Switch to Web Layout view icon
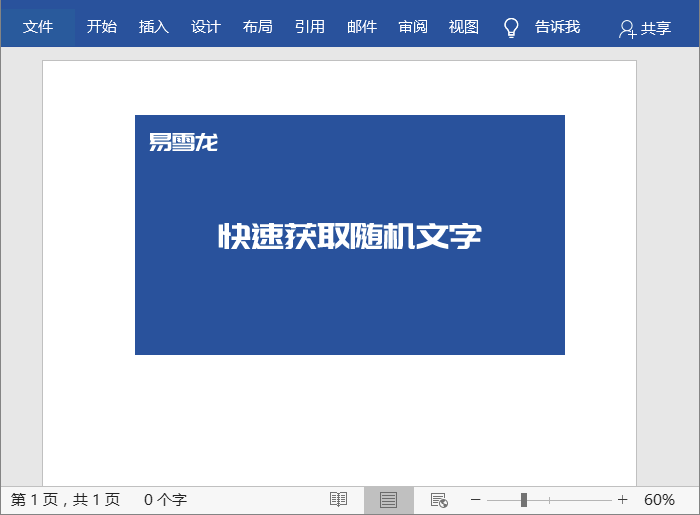Screen dimensions: 700x515 pyautogui.click(x=438, y=499)
